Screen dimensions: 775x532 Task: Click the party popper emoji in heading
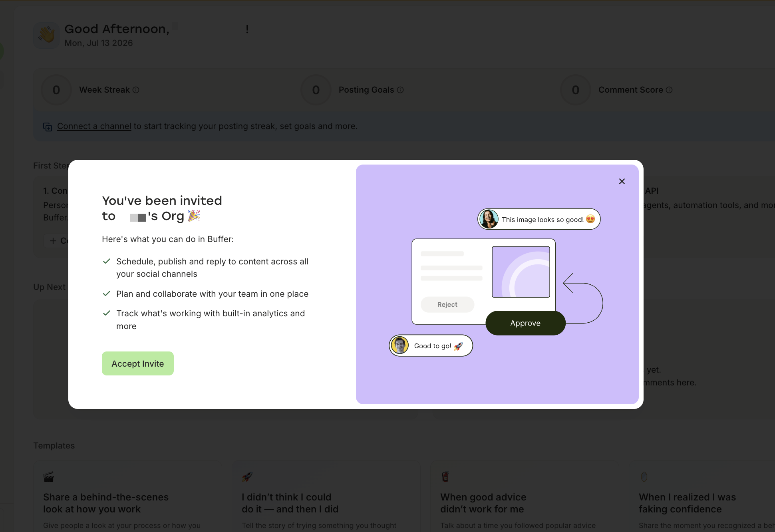pos(194,216)
